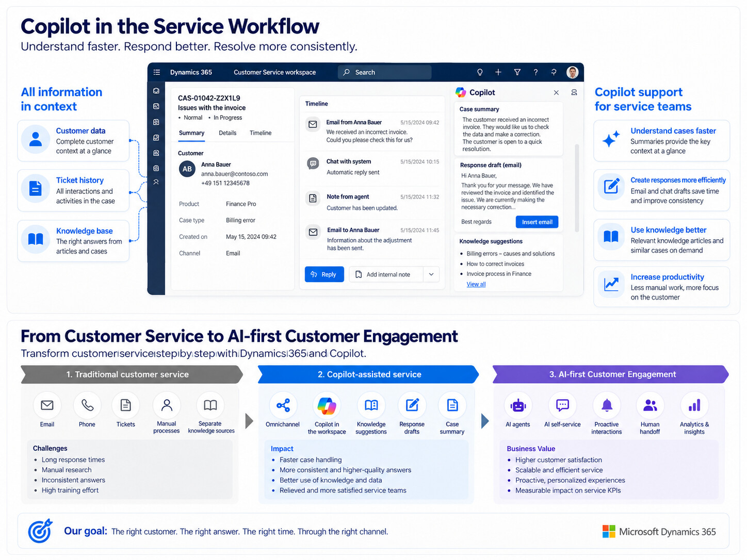The width and height of the screenshot is (747, 560).
Task: Click the lightbulb icon in top bar
Action: 480,72
